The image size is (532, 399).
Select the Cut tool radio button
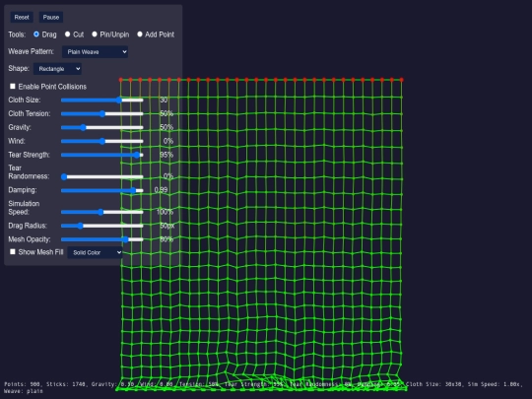[68, 34]
